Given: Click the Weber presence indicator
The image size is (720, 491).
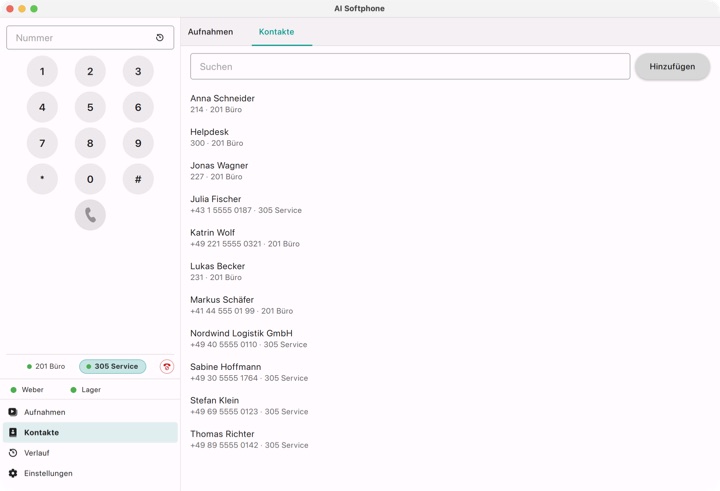Looking at the screenshot, I should tap(27, 389).
